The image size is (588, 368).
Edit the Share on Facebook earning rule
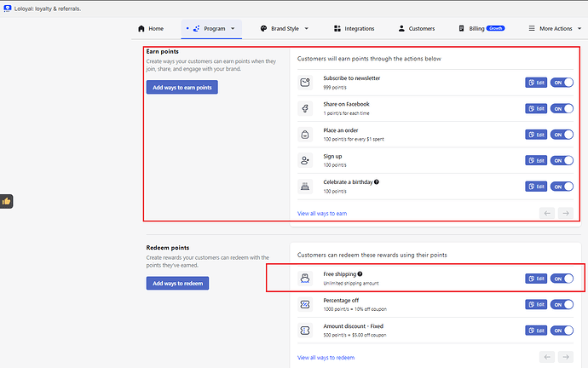pos(536,109)
